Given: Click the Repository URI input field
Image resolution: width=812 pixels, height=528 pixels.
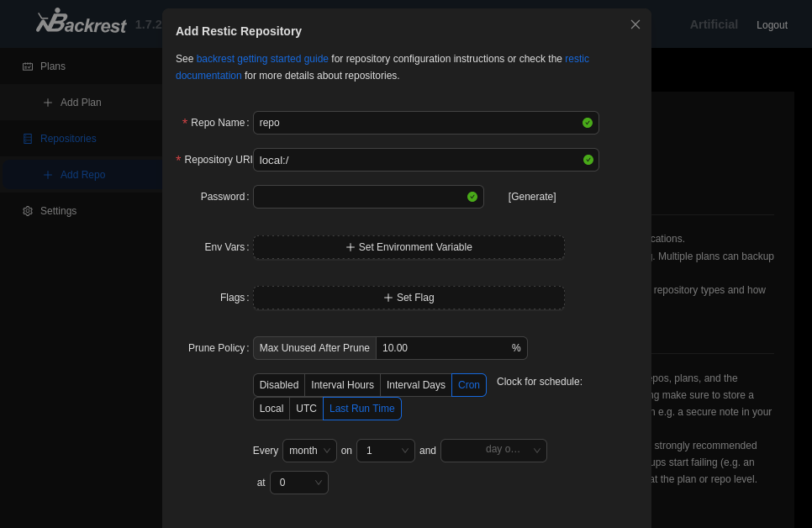Looking at the screenshot, I should pyautogui.click(x=418, y=160).
